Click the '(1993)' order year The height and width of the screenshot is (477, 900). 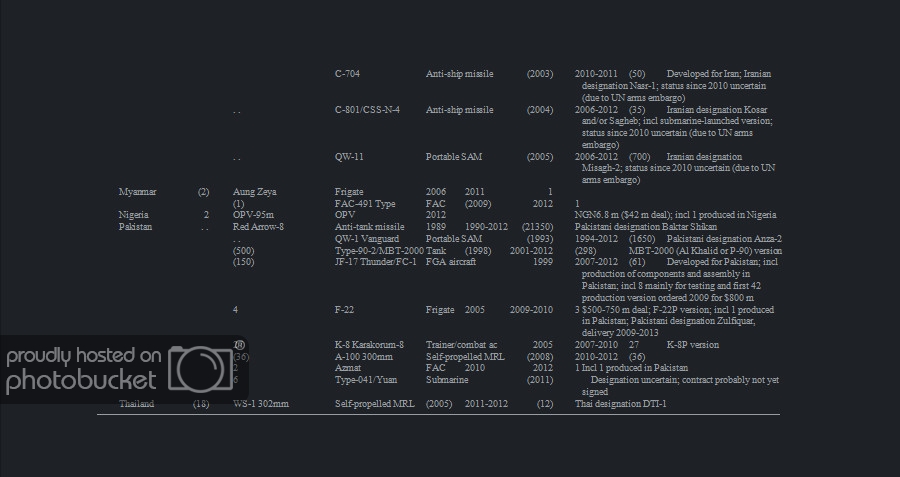point(540,239)
